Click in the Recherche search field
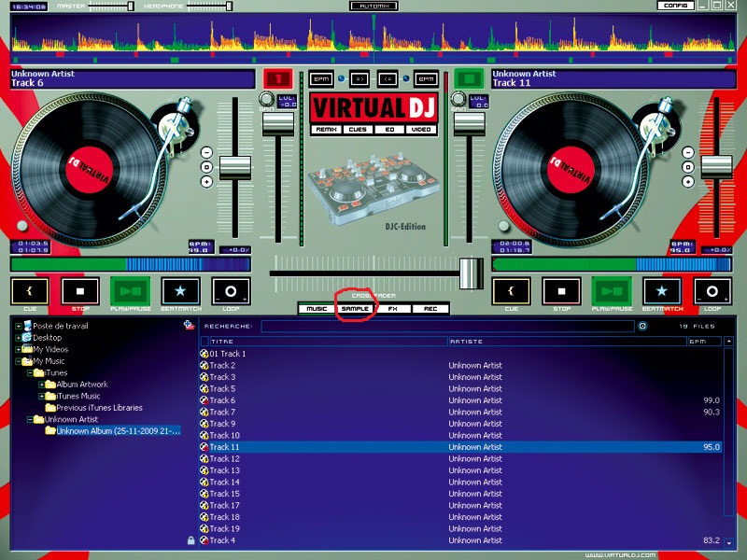 [x=448, y=326]
